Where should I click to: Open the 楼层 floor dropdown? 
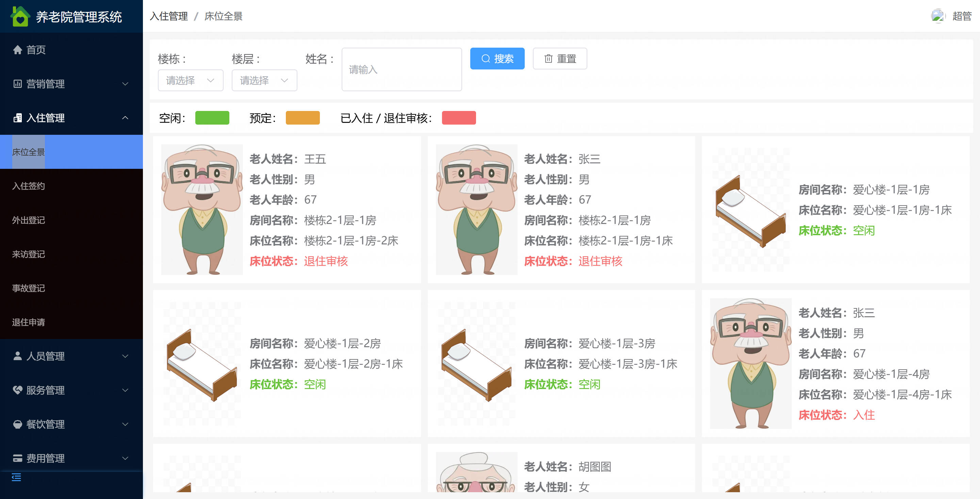coord(264,80)
